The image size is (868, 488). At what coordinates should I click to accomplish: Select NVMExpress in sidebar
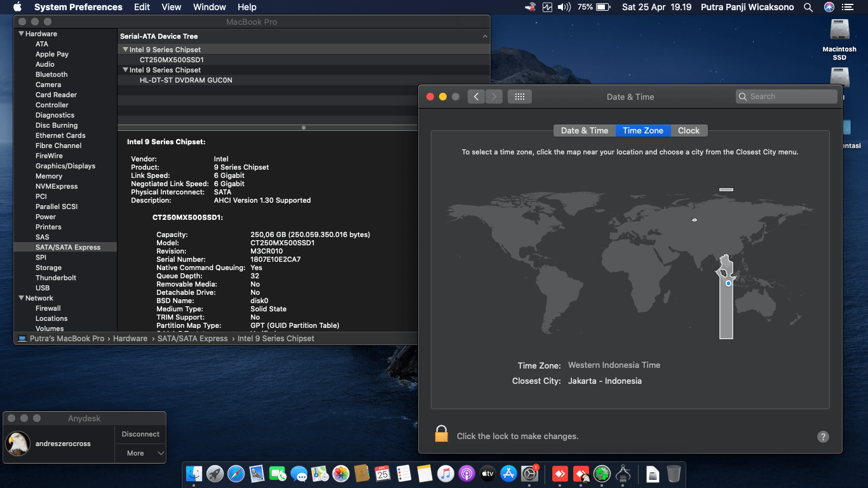click(57, 186)
